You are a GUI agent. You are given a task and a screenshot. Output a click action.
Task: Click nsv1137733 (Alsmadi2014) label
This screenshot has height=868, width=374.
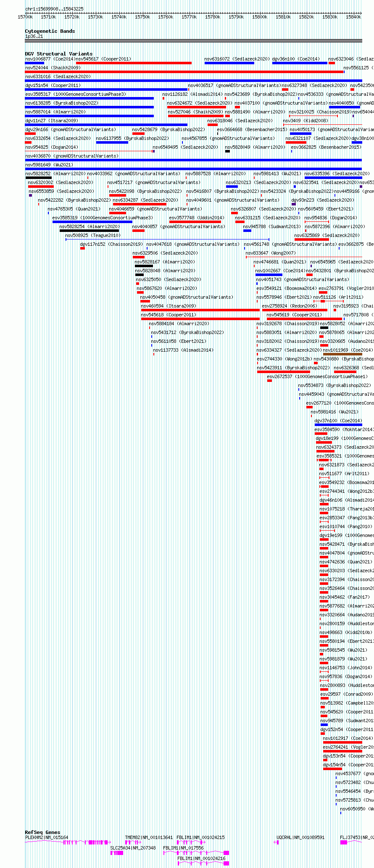[x=183, y=350]
